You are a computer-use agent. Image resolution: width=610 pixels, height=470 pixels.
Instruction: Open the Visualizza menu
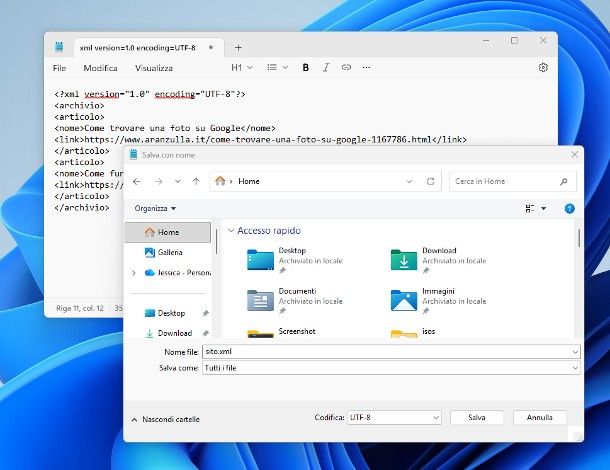click(x=154, y=68)
